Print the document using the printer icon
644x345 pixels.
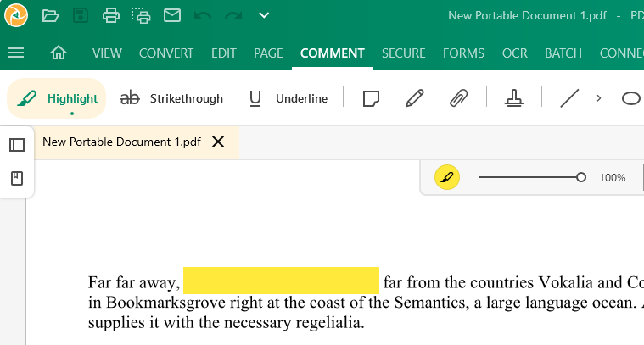pyautogui.click(x=111, y=15)
